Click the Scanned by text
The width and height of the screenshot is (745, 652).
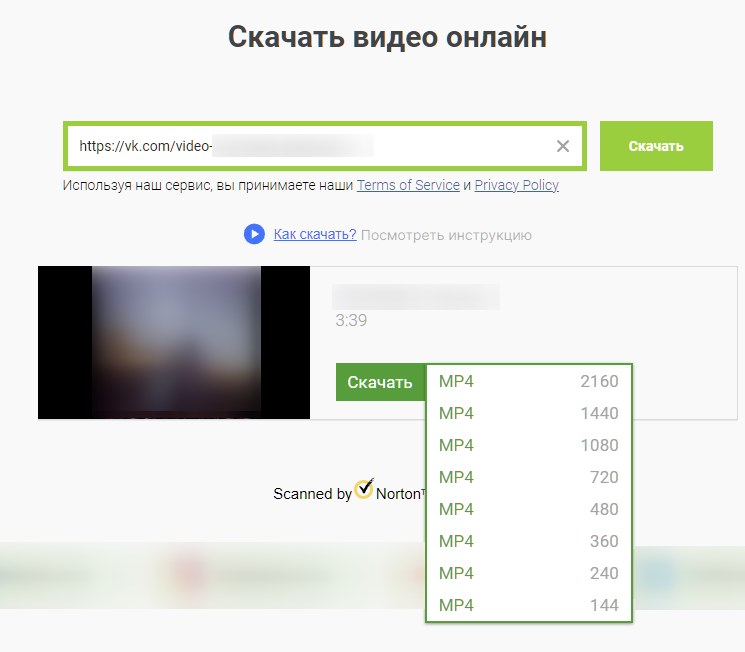point(312,494)
